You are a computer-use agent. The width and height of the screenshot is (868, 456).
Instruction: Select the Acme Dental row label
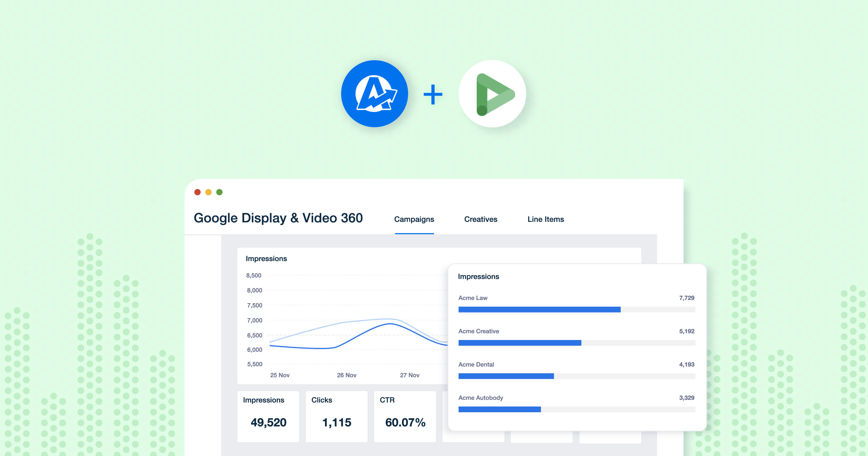[476, 365]
